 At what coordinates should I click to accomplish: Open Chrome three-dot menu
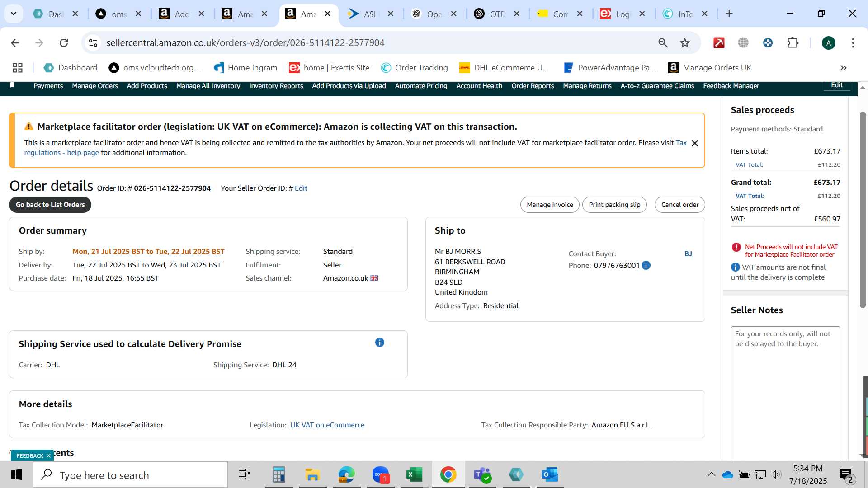(853, 43)
